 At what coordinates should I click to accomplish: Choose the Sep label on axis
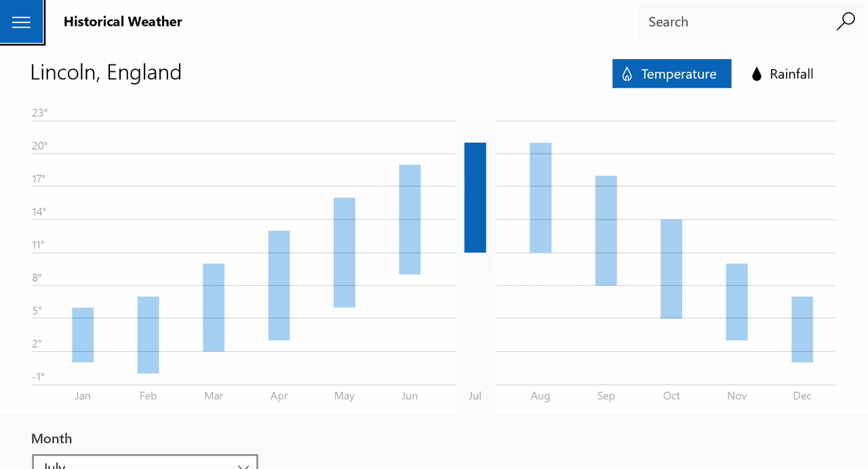(x=606, y=396)
